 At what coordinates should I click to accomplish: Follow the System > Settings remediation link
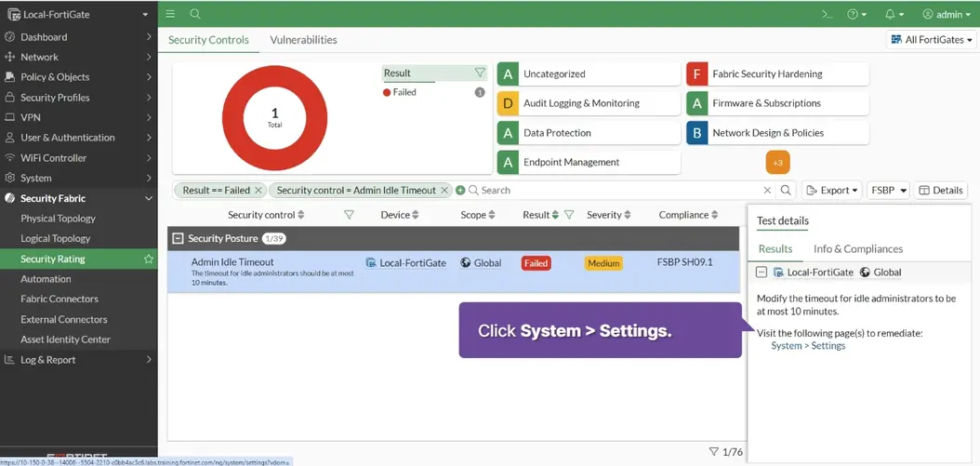point(807,346)
